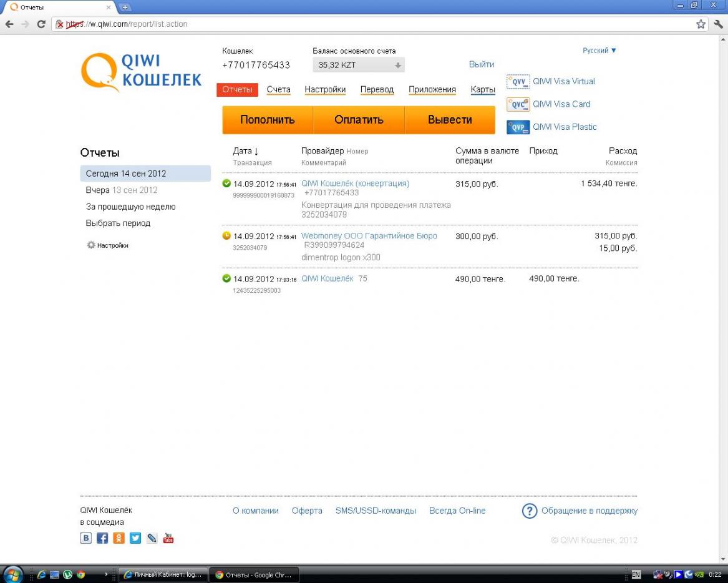
Task: Open the YouTube icon in footer
Action: point(168,538)
